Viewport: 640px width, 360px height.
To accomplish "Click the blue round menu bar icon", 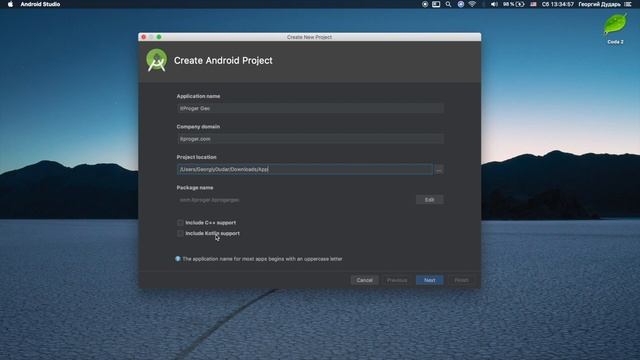I will click(461, 4).
